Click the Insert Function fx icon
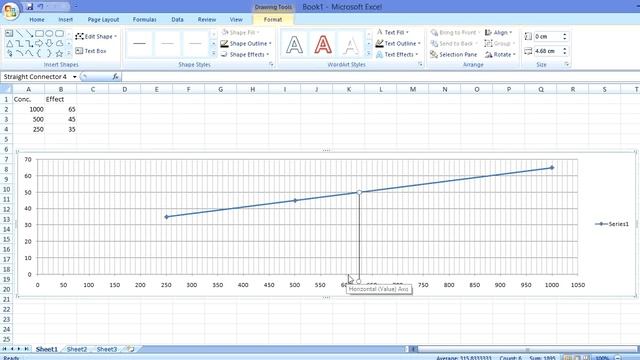640x360 pixels. point(116,77)
